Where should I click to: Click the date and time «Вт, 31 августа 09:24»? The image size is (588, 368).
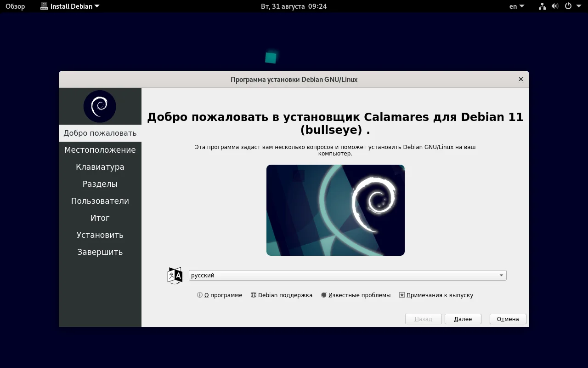[x=294, y=6]
